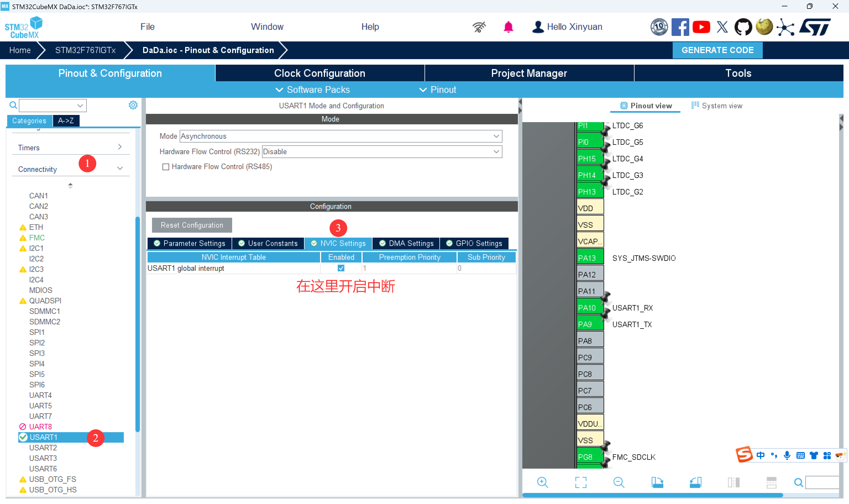Switch to the A->Z sorting toggle
The image size is (849, 504).
pyautogui.click(x=66, y=120)
